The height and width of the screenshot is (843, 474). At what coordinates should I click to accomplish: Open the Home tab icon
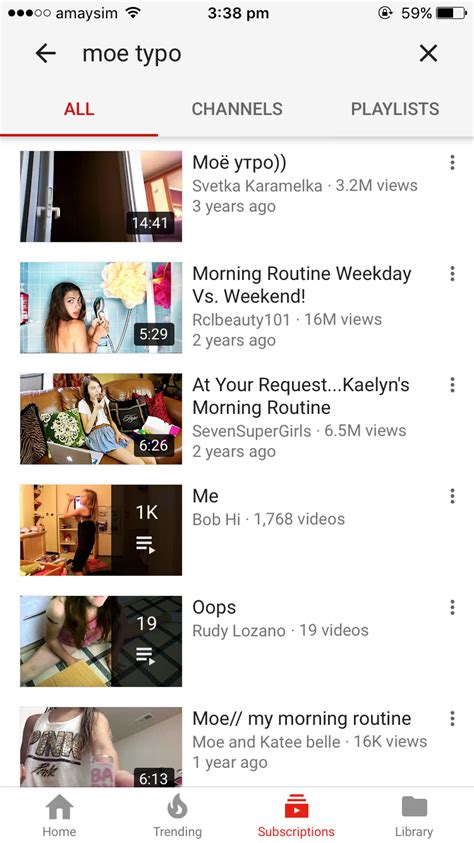tap(59, 807)
